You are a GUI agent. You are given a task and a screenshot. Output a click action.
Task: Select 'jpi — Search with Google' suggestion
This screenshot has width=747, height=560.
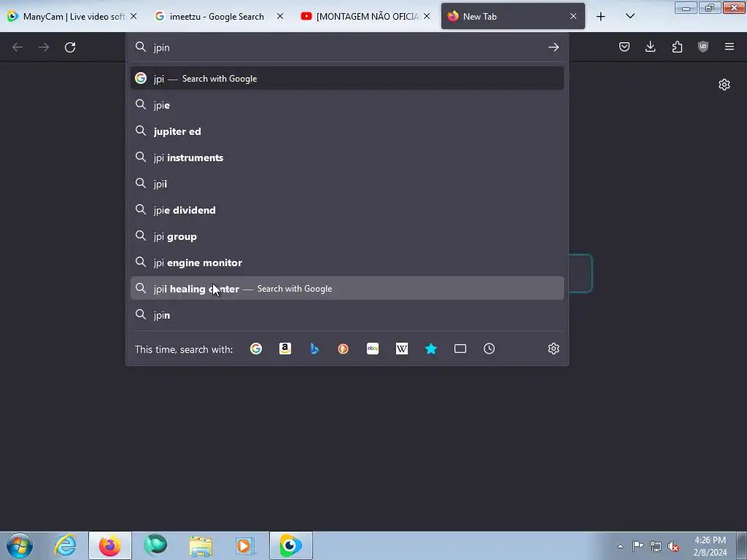[x=347, y=79]
